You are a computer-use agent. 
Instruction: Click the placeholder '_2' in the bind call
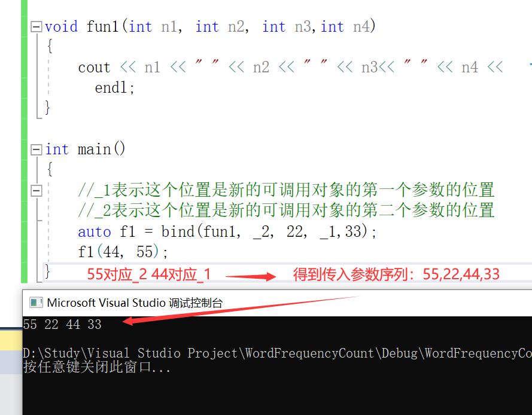tap(262, 232)
